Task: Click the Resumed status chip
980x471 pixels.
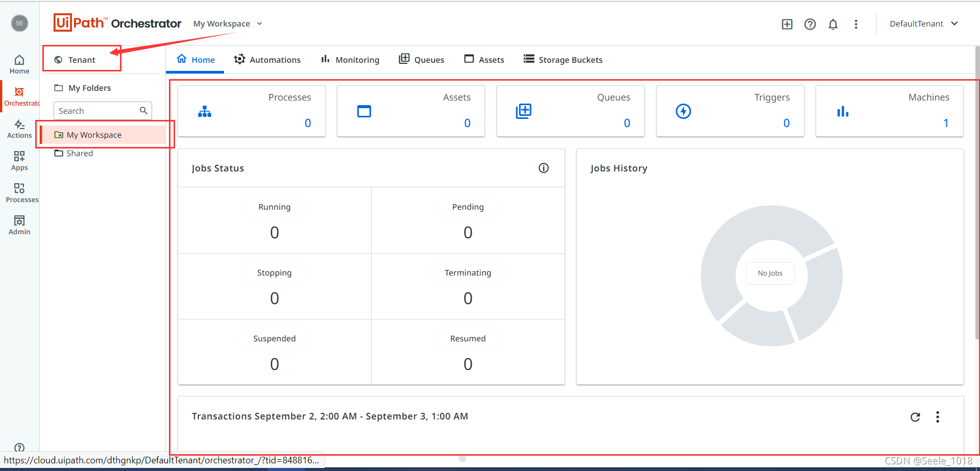Action: 468,338
